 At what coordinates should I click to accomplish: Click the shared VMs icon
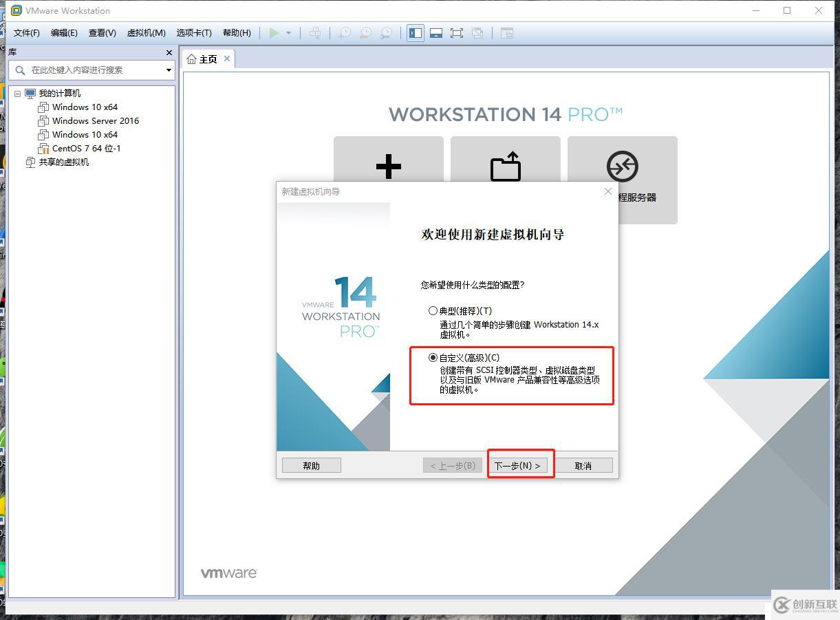click(x=30, y=162)
